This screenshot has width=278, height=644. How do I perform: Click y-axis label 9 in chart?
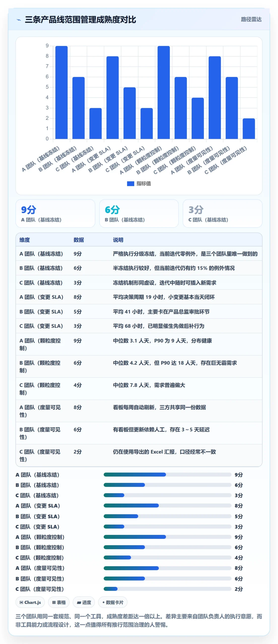pos(47,46)
